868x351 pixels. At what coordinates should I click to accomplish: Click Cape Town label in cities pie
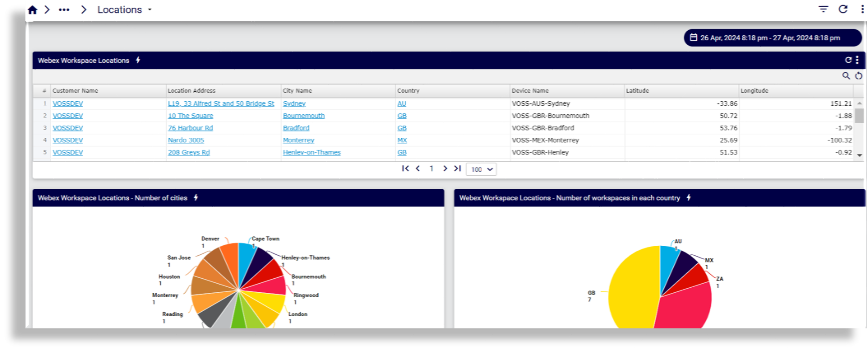click(265, 239)
